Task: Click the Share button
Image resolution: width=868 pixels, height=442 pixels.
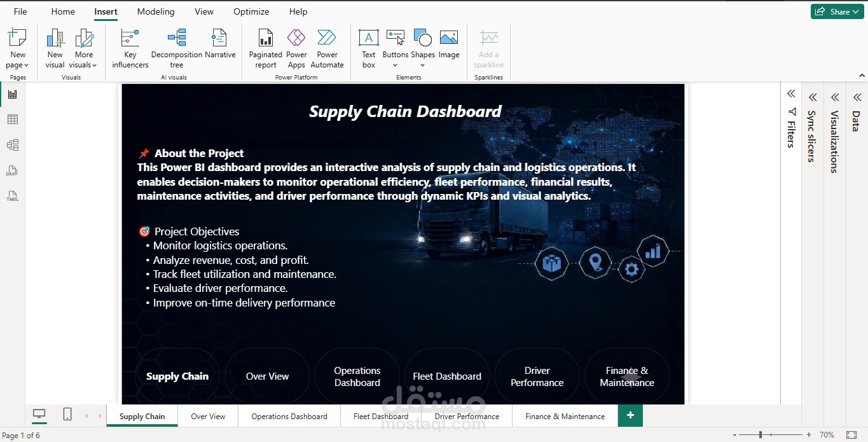Action: point(837,11)
